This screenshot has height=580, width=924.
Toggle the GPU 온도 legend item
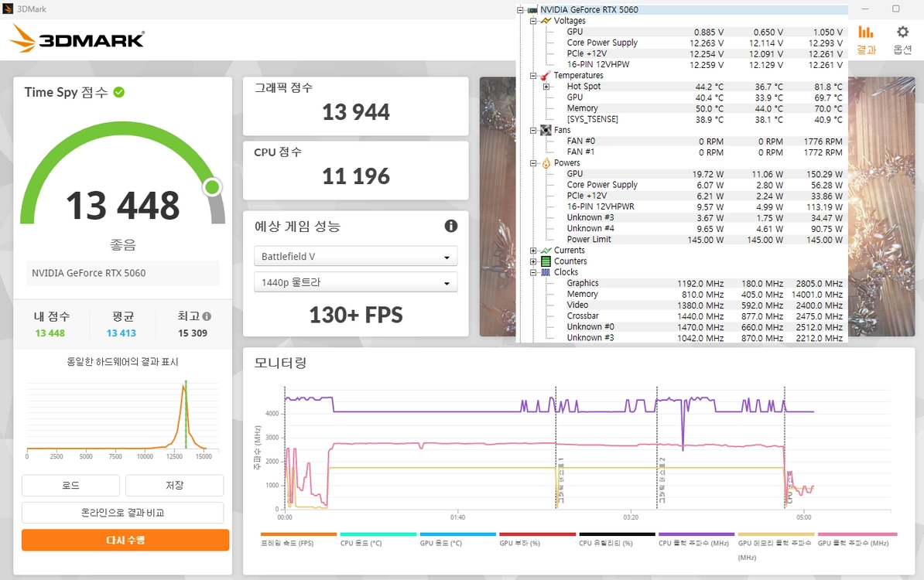(457, 539)
